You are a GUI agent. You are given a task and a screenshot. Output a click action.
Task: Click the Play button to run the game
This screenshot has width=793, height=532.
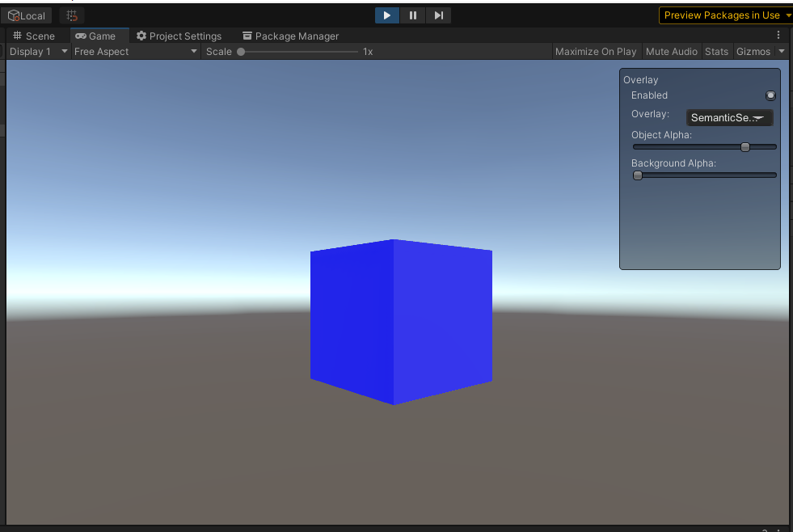tap(386, 15)
